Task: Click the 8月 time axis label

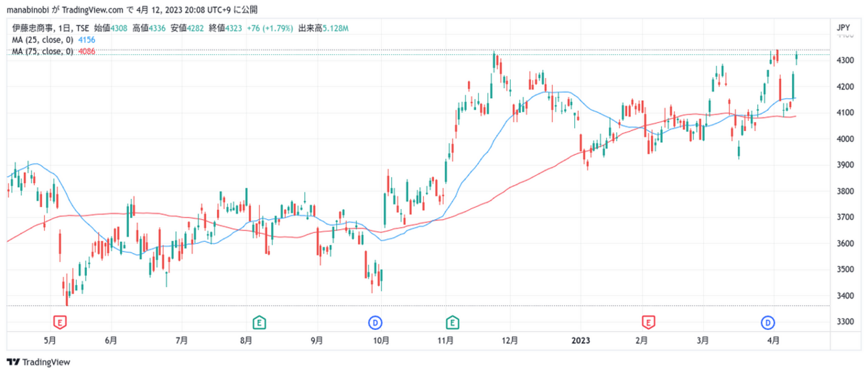Action: pyautogui.click(x=246, y=340)
